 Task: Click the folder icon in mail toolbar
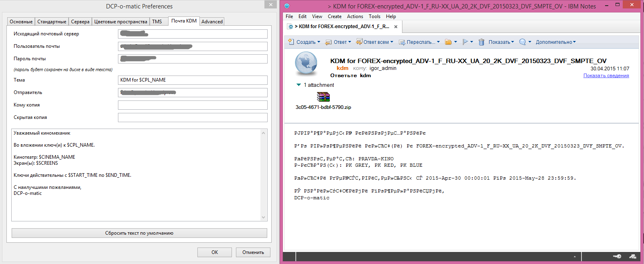[448, 42]
